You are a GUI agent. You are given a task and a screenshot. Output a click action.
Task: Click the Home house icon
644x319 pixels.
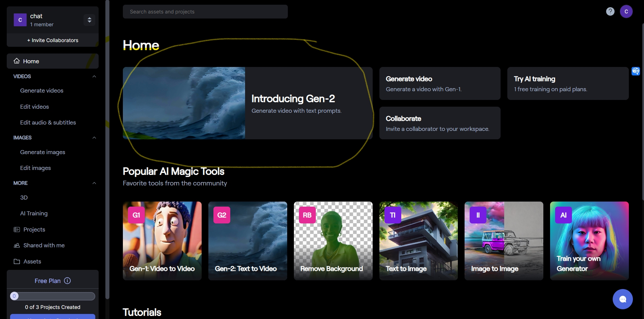[x=17, y=61]
